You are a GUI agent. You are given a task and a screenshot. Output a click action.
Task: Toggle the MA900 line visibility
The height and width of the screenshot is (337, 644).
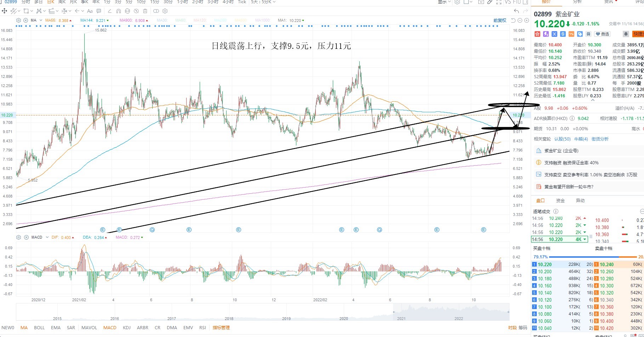(x=134, y=20)
